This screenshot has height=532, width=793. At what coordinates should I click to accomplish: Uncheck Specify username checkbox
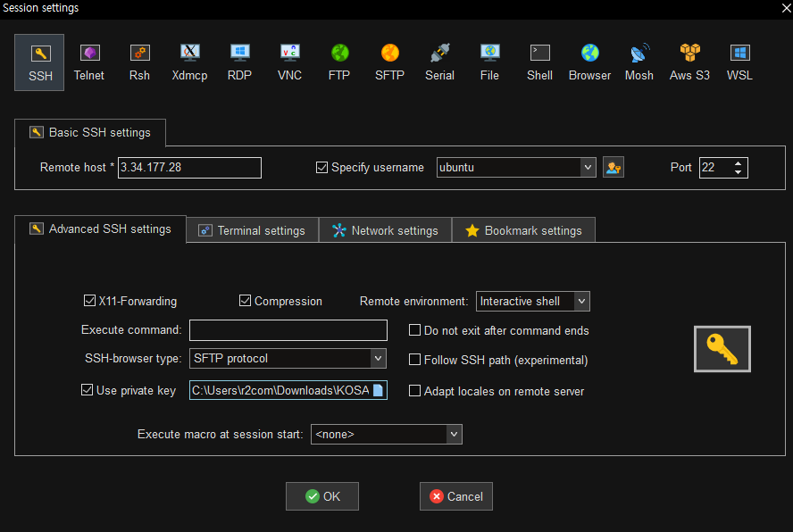point(321,168)
